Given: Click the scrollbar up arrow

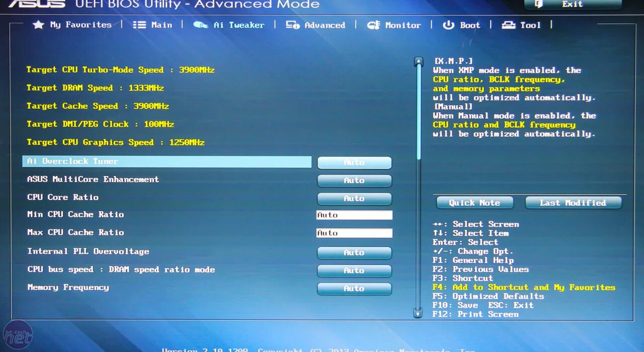Looking at the screenshot, I should tap(418, 62).
